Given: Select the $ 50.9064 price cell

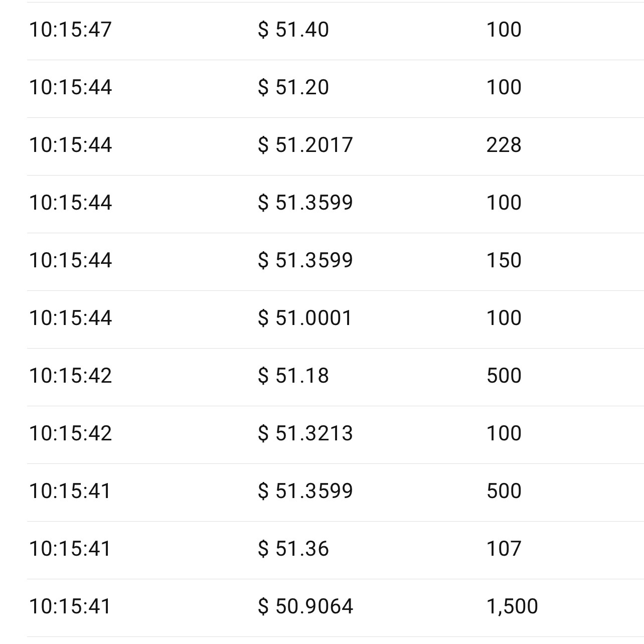Looking at the screenshot, I should (305, 606).
